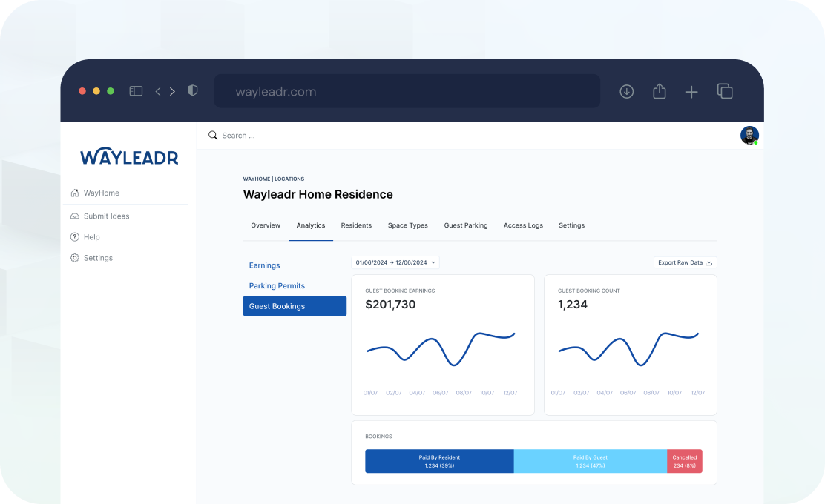
Task: Select the Submit Ideas lightbulb icon
Action: tap(74, 216)
